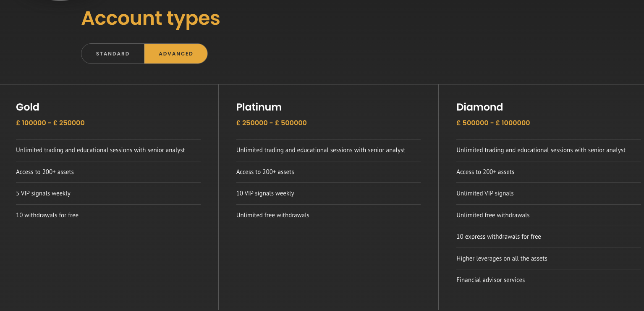Click the 5 VIP signals weekly text
The image size is (644, 311).
pos(43,193)
